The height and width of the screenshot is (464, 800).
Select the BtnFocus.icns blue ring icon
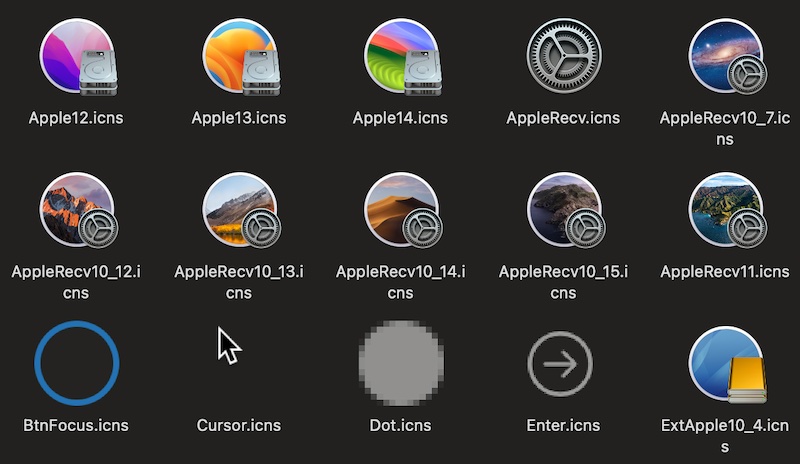coord(77,363)
